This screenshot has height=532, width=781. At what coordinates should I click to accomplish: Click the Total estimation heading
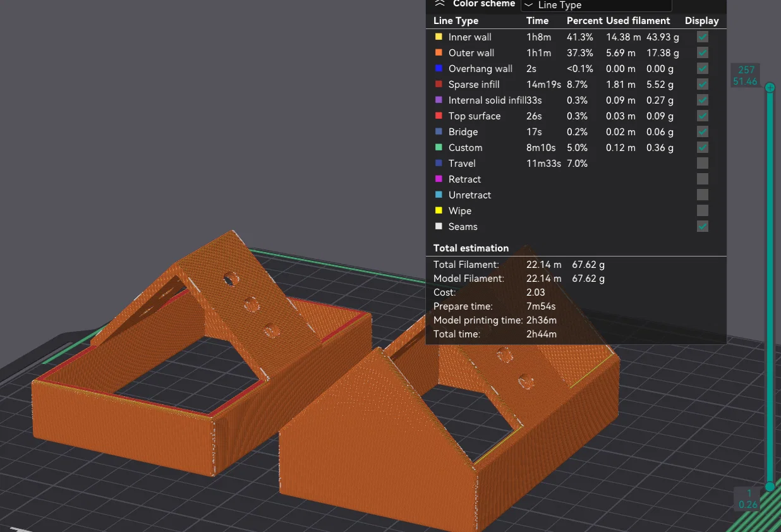[x=471, y=248]
